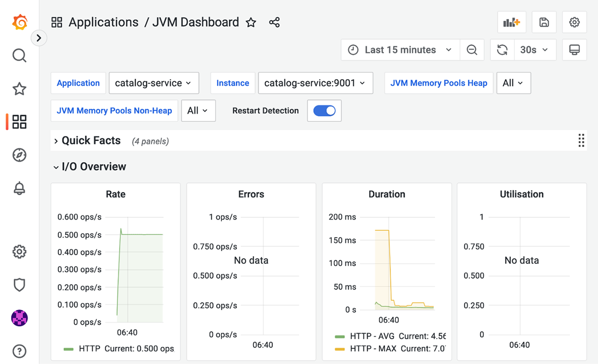This screenshot has height=364, width=598.
Task: Open dashboard settings gear at top right
Action: pyautogui.click(x=574, y=23)
